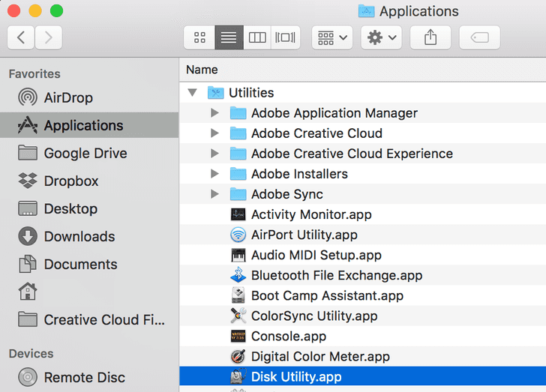Click the AirPort Utility wifi icon

tap(238, 235)
